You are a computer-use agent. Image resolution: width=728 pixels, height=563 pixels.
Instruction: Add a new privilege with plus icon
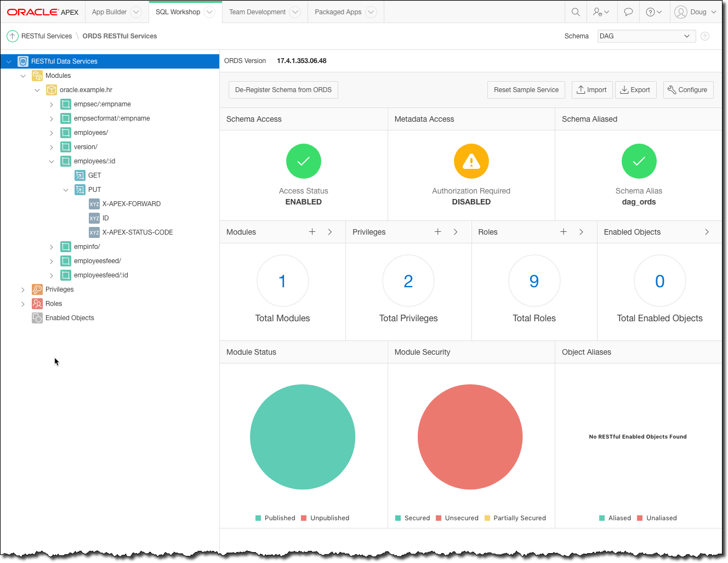tap(438, 232)
